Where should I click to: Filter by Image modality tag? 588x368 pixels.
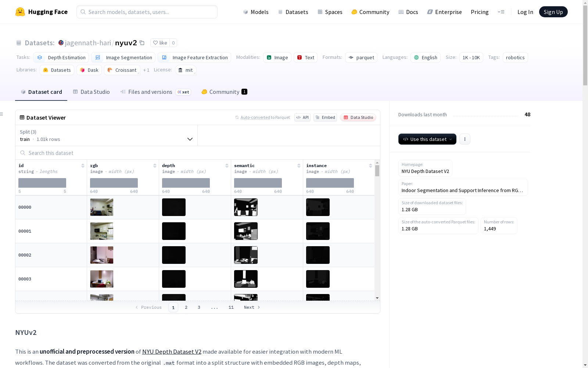[x=277, y=57]
